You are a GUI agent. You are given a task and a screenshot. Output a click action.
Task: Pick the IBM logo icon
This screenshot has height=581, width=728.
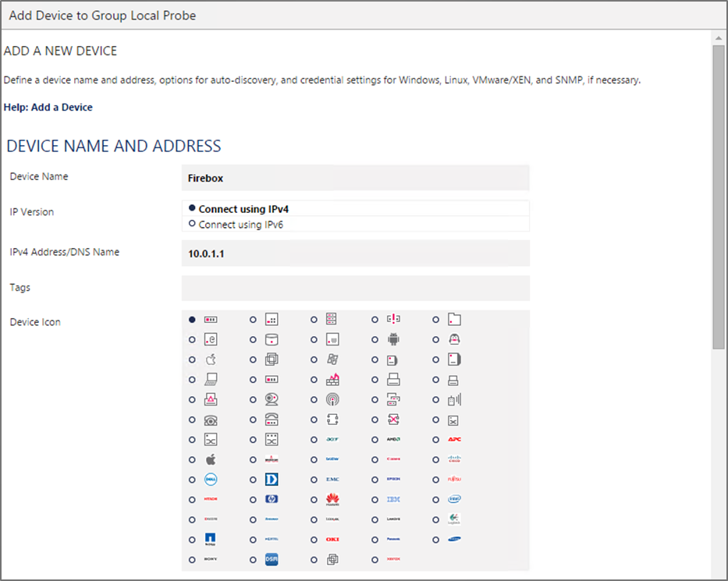393,499
